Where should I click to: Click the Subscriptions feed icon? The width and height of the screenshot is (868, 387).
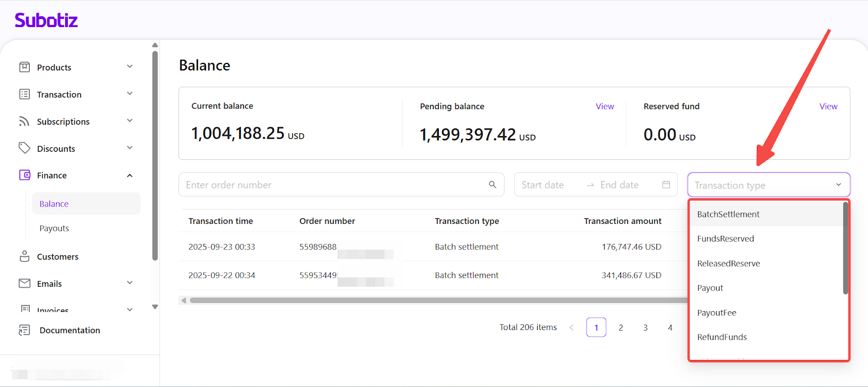pyautogui.click(x=24, y=121)
